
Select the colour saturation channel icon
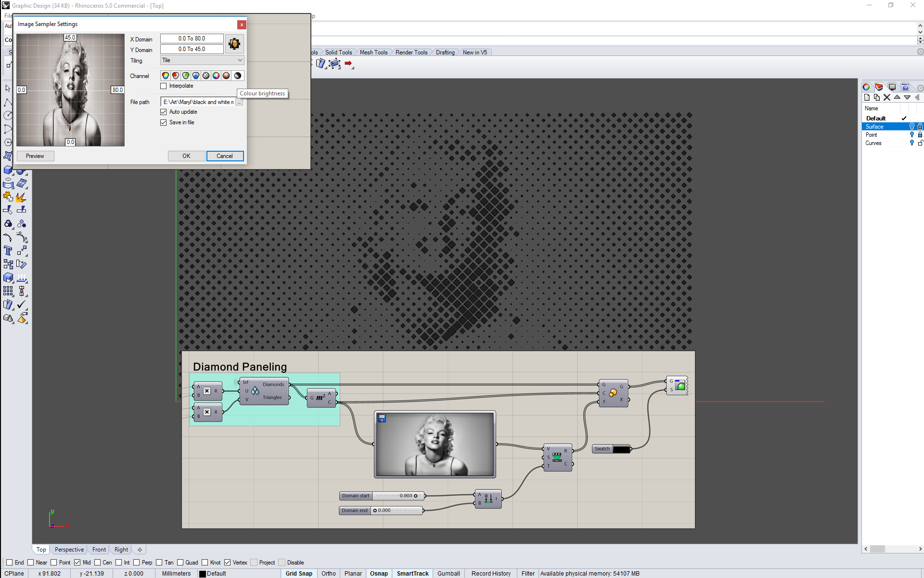coord(226,76)
